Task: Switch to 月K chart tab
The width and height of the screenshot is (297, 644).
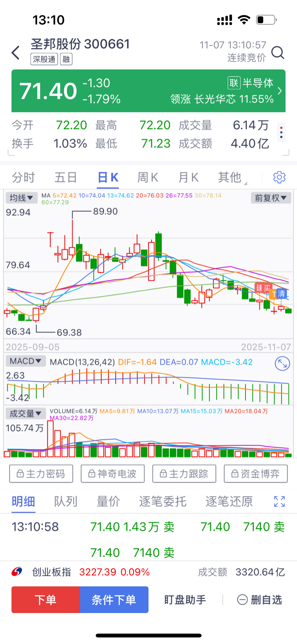Action: point(188,177)
